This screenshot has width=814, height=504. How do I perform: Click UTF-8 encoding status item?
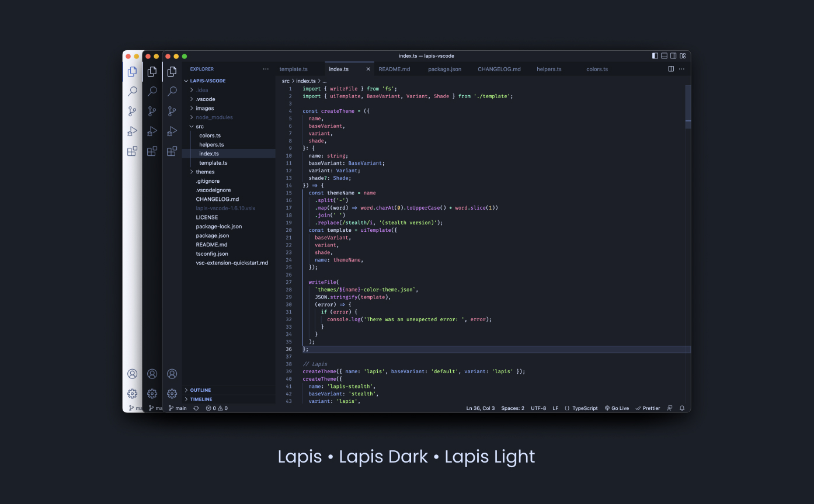(538, 408)
